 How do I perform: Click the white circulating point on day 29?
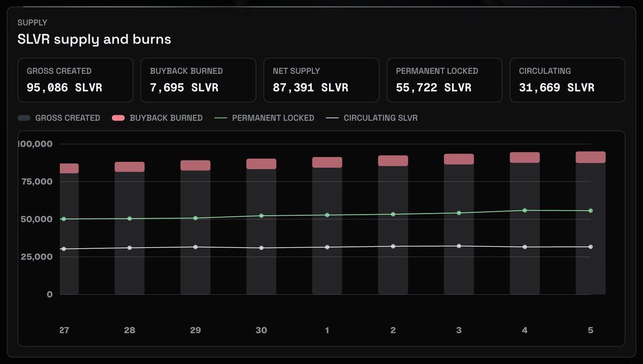(196, 247)
